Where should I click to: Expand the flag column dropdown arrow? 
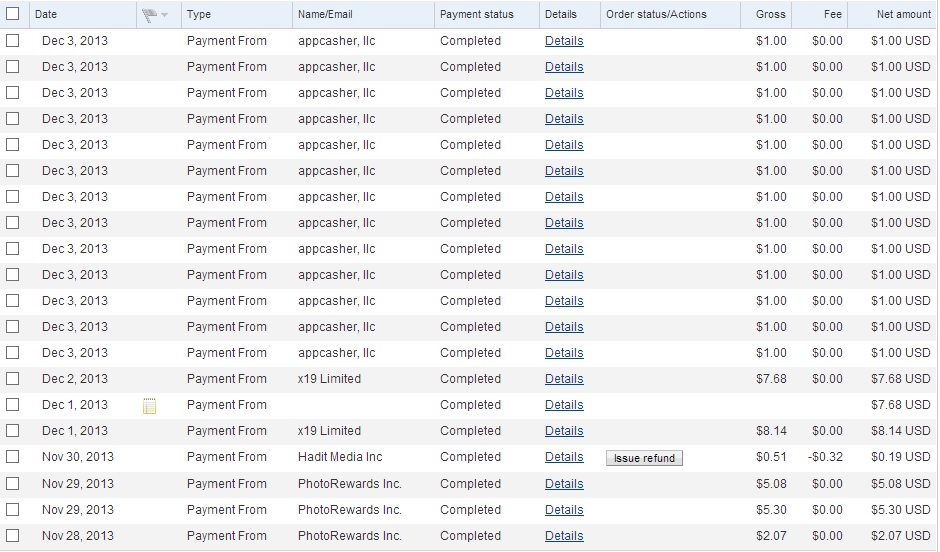(164, 15)
